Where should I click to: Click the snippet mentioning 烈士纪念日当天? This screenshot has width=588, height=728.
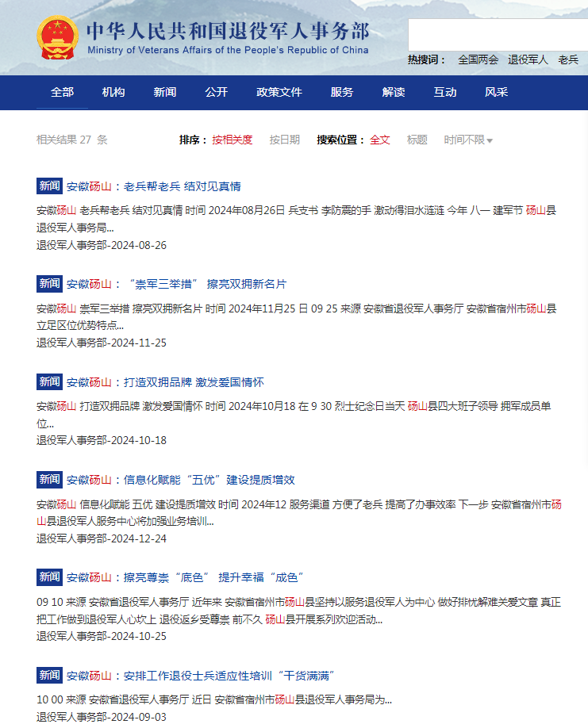294,415
